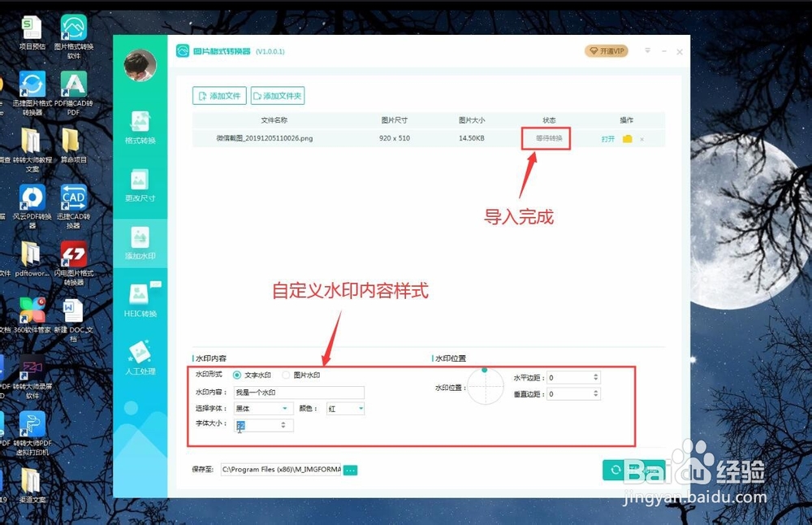Open the 360软件管家 desktop icon
The width and height of the screenshot is (812, 525).
(x=32, y=315)
